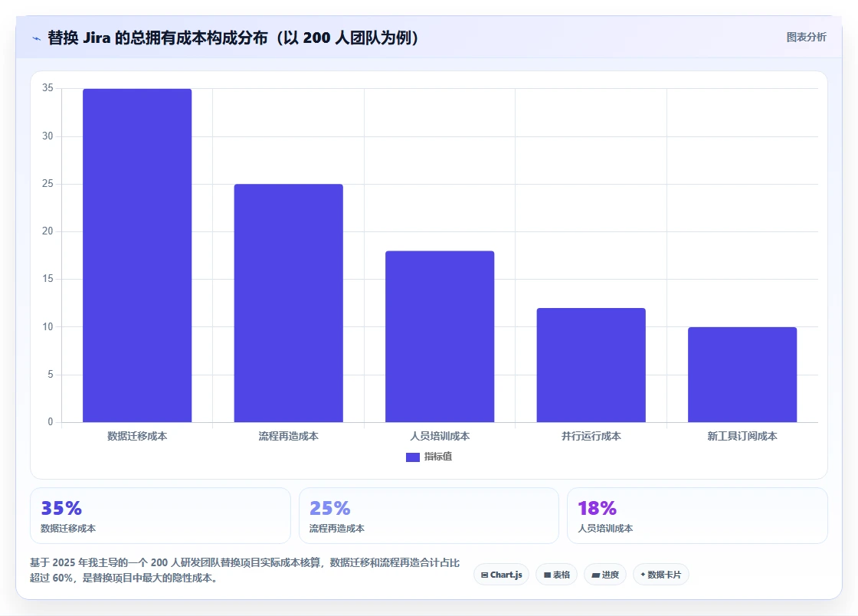Viewport: 858px width, 616px height.
Task: Click the blue icon before the title
Action: 36,38
